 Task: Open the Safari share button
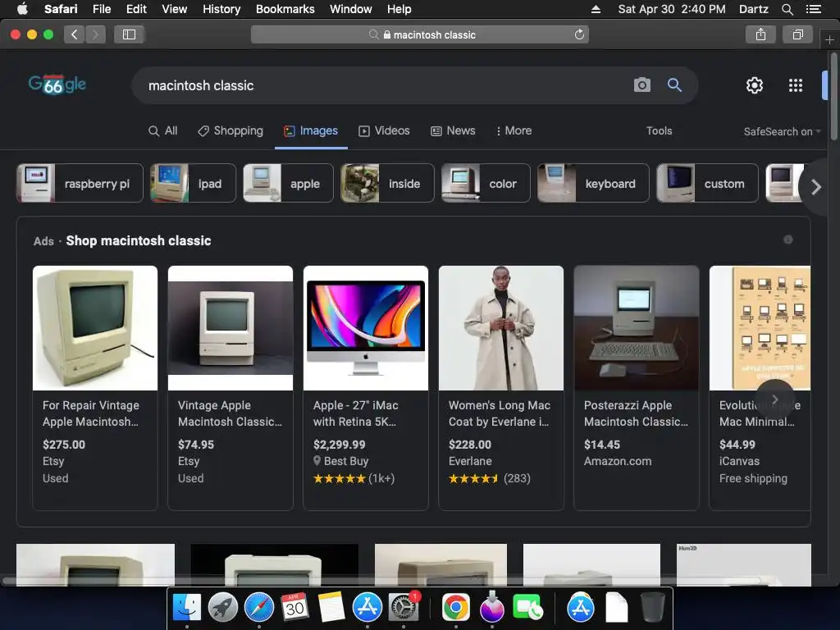tap(760, 34)
